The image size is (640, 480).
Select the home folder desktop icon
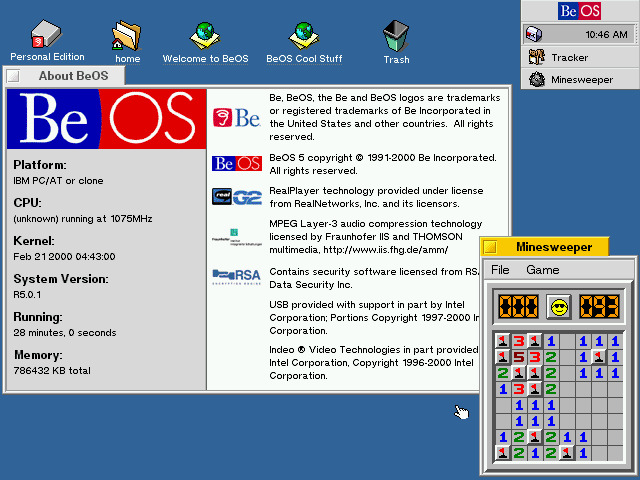[x=127, y=36]
